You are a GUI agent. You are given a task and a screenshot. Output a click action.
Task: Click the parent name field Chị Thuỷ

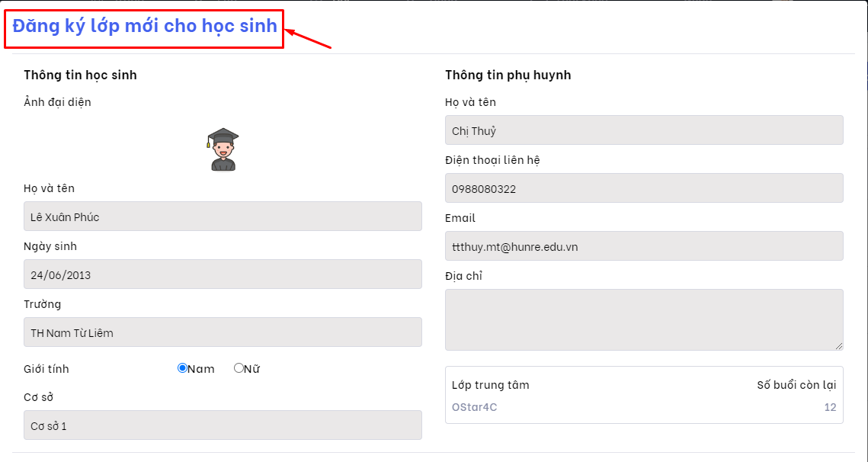coord(644,130)
